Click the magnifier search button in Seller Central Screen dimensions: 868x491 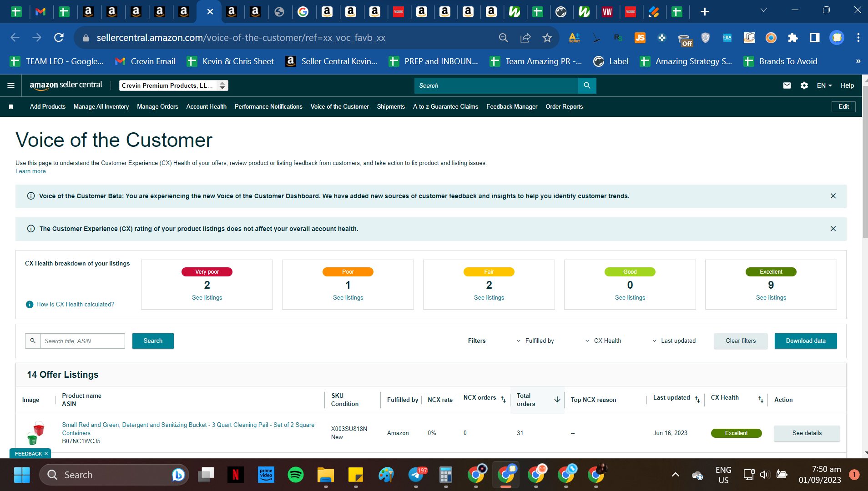click(x=587, y=85)
